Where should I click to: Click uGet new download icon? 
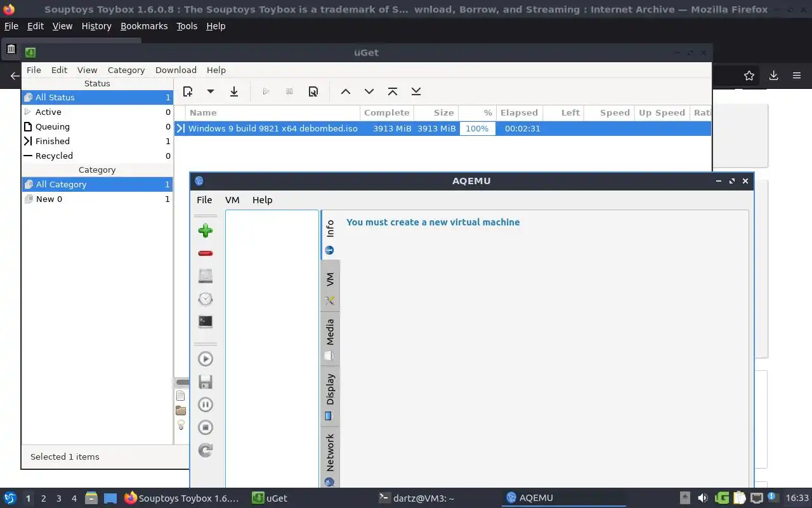pos(188,91)
